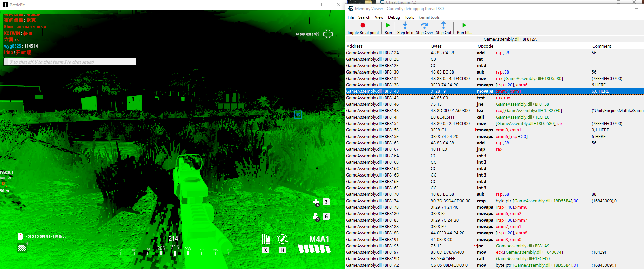This screenshot has width=644, height=269.
Task: Select the 'jmp rax' instruction row
Action: 495,149
